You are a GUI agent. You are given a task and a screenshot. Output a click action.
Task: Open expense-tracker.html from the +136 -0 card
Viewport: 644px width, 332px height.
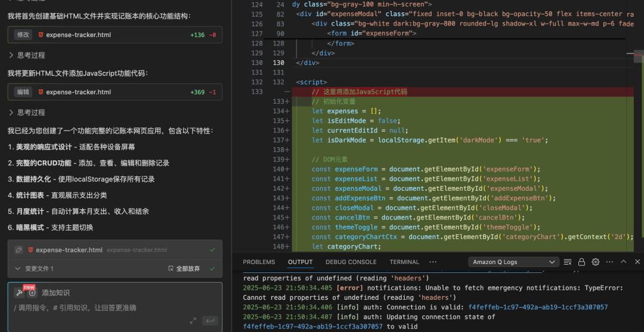[x=79, y=35]
